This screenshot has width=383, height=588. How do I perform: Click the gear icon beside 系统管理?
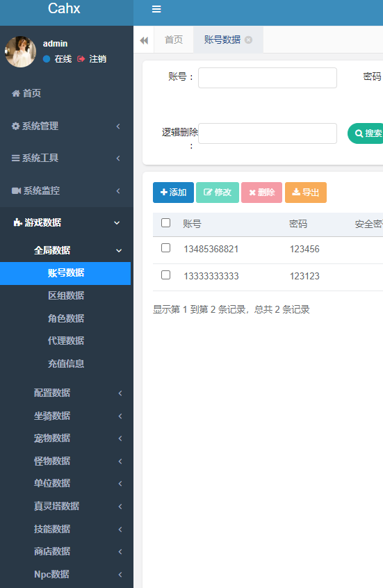(15, 126)
